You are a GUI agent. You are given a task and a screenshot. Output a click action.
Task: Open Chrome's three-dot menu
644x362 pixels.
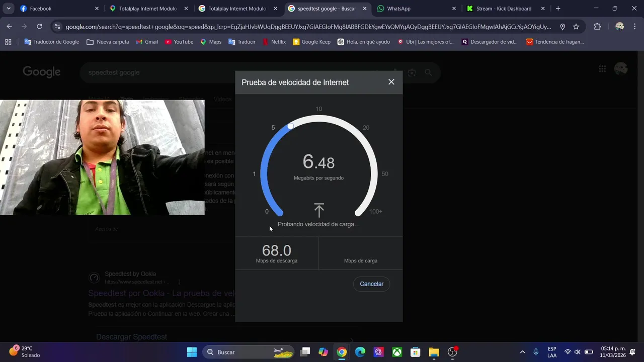(x=634, y=27)
